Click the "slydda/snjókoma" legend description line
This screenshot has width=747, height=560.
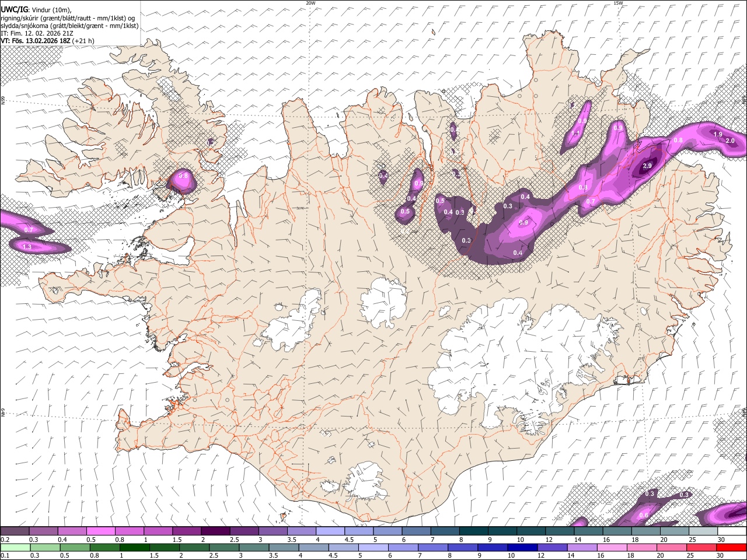[69, 26]
